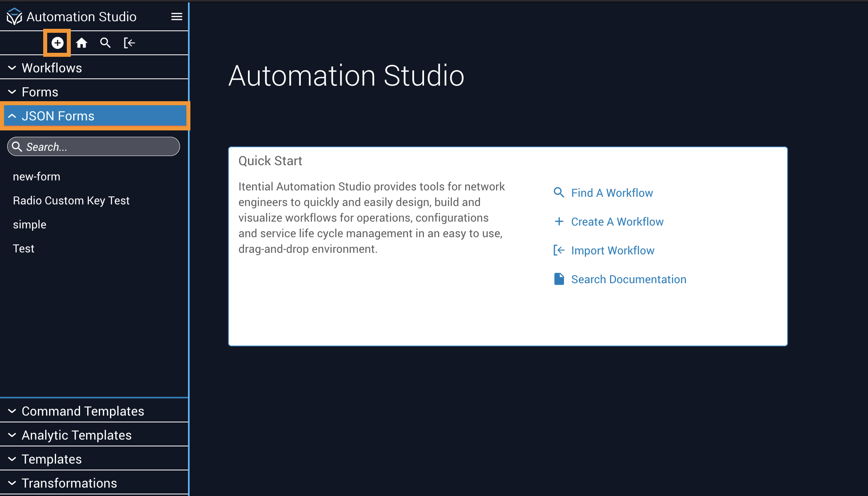
Task: Click the Find A Workflow link
Action: (x=612, y=193)
